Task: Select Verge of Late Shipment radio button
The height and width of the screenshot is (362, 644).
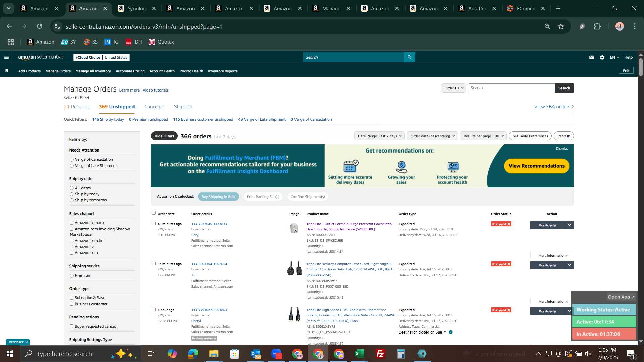Action: (x=71, y=166)
